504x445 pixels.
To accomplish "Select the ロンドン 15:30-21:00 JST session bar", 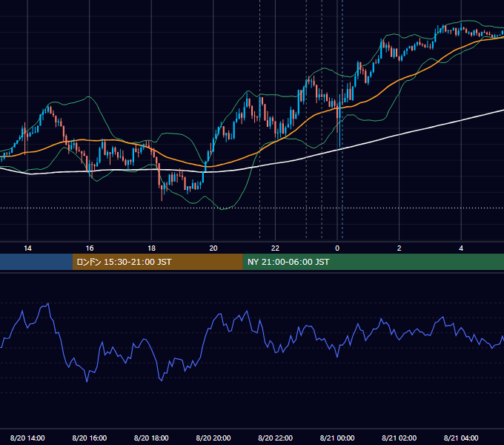I will tap(157, 262).
